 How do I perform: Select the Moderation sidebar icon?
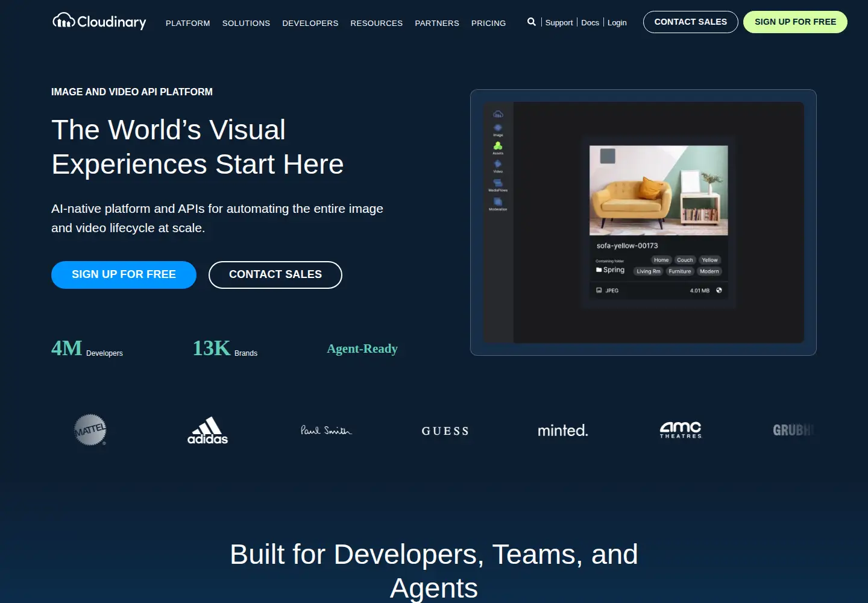click(x=498, y=201)
